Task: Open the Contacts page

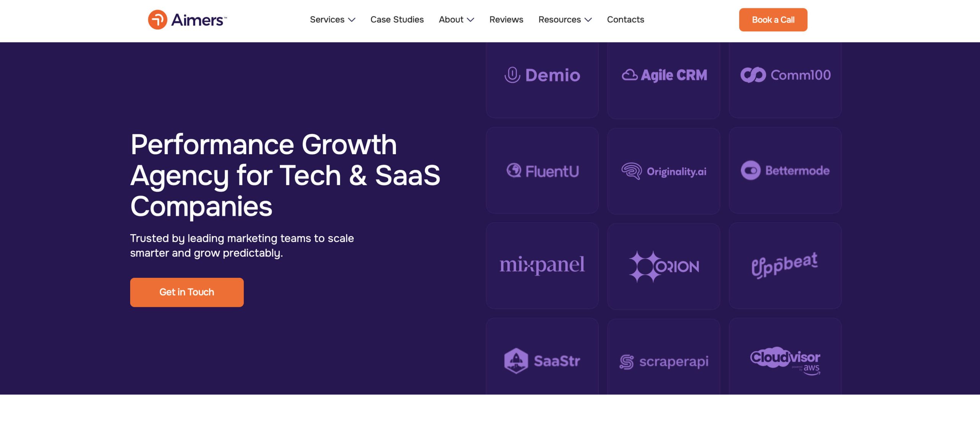Action: pos(626,20)
